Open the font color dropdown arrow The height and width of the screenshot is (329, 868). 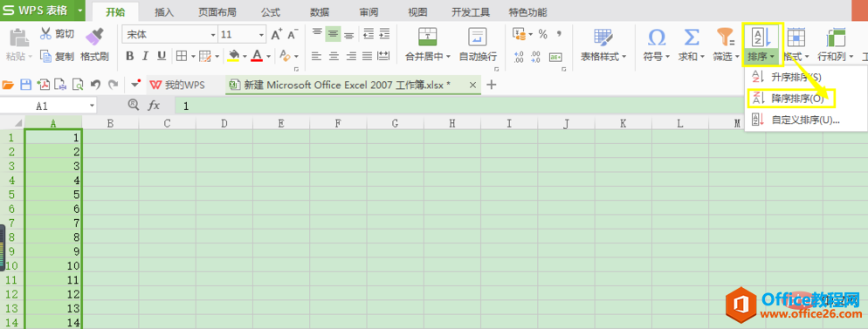pos(268,57)
